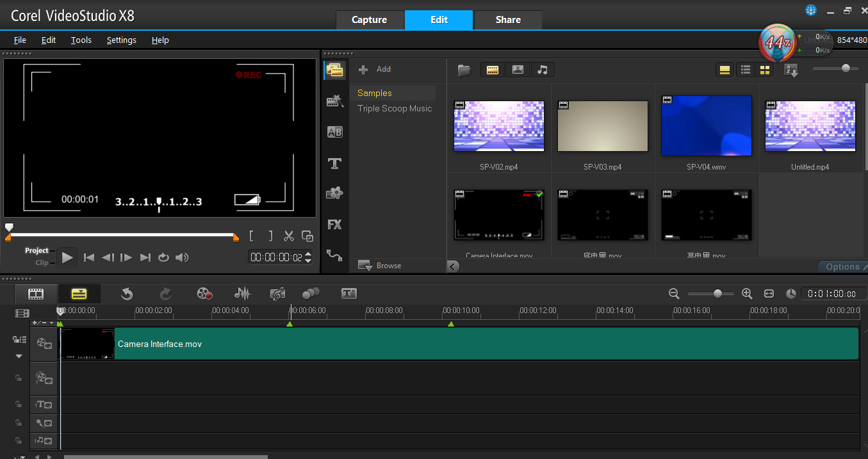
Task: Switch library to List view
Action: (746, 70)
